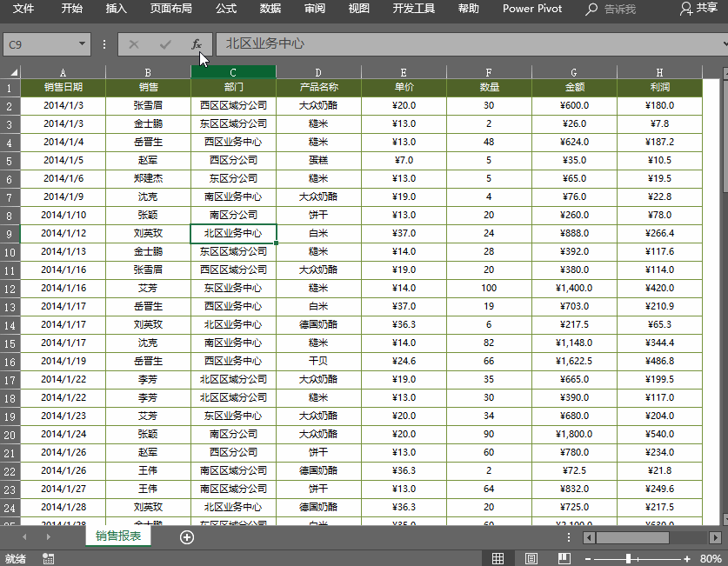Image resolution: width=728 pixels, height=566 pixels.
Task: Click the macro recording status bar icon
Action: tap(49, 558)
